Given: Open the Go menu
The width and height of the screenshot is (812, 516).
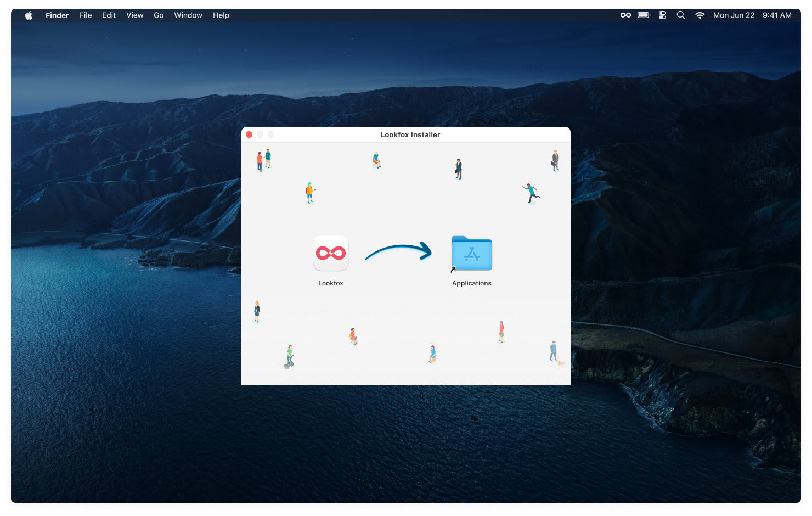Looking at the screenshot, I should click(159, 15).
